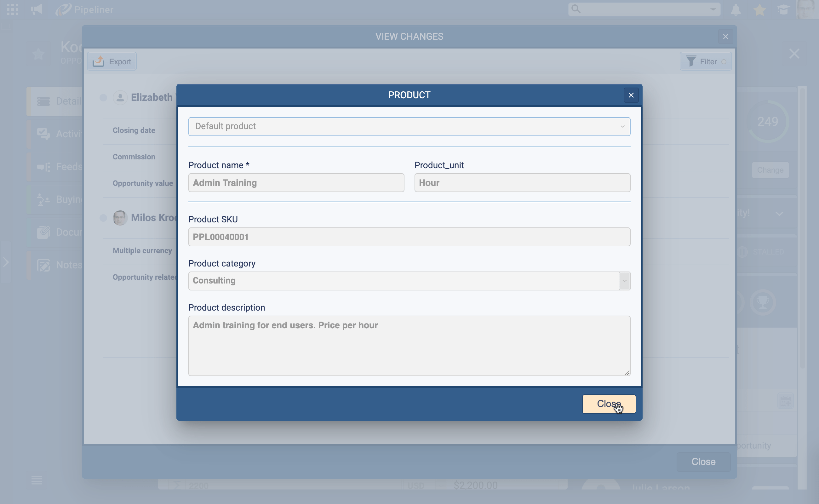The height and width of the screenshot is (504, 819).
Task: Open the Product category dropdown arrow
Action: click(624, 281)
